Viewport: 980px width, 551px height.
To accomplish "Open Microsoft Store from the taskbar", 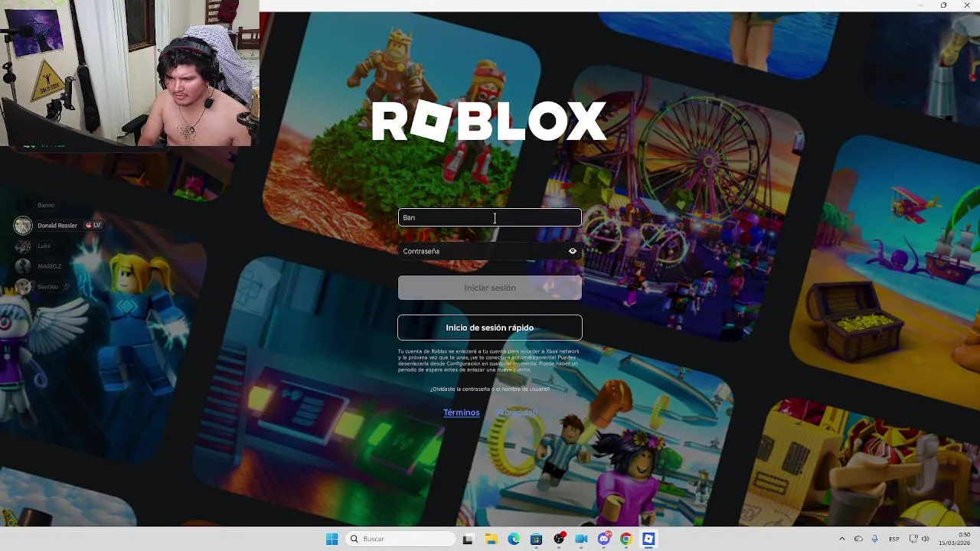I will tap(536, 539).
